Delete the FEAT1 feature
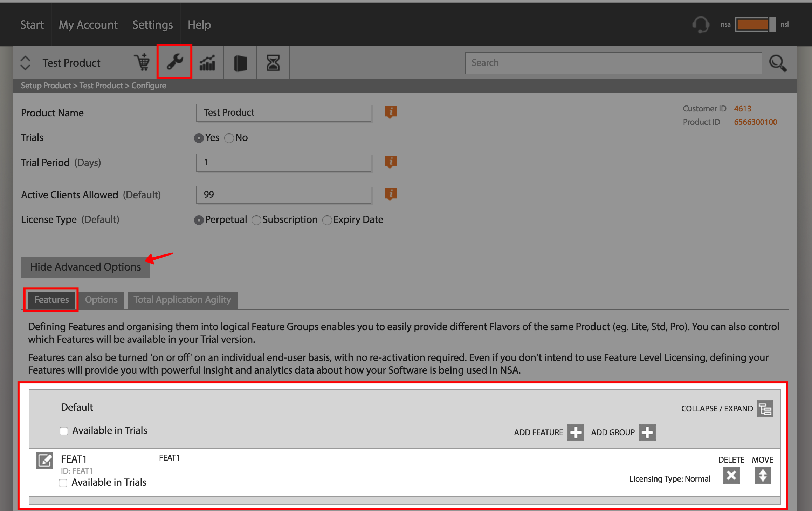 click(731, 475)
